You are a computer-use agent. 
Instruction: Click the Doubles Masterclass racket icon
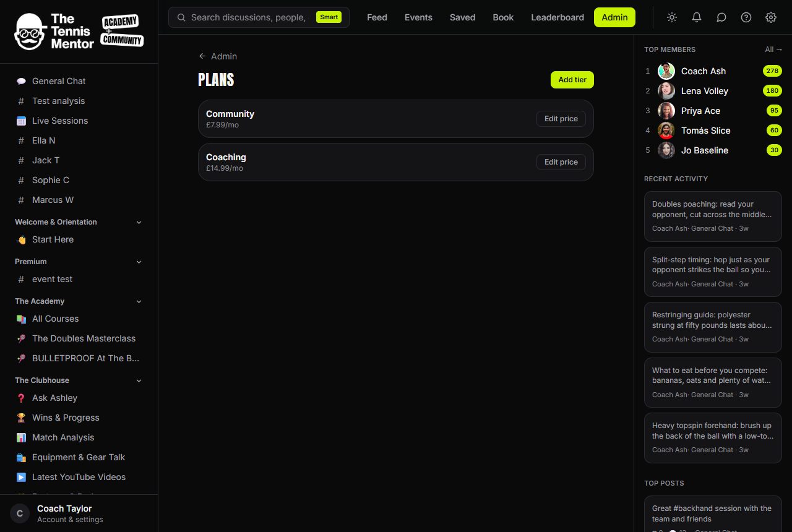pos(21,338)
